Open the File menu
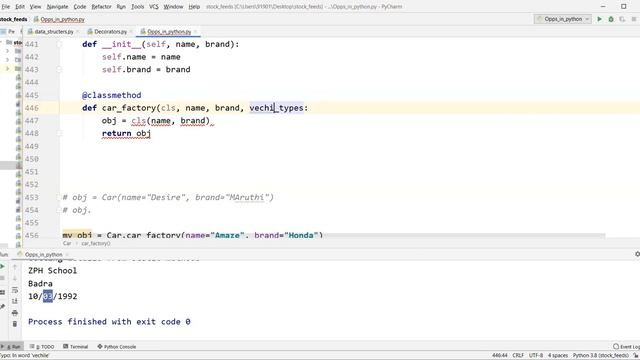 point(5,7)
